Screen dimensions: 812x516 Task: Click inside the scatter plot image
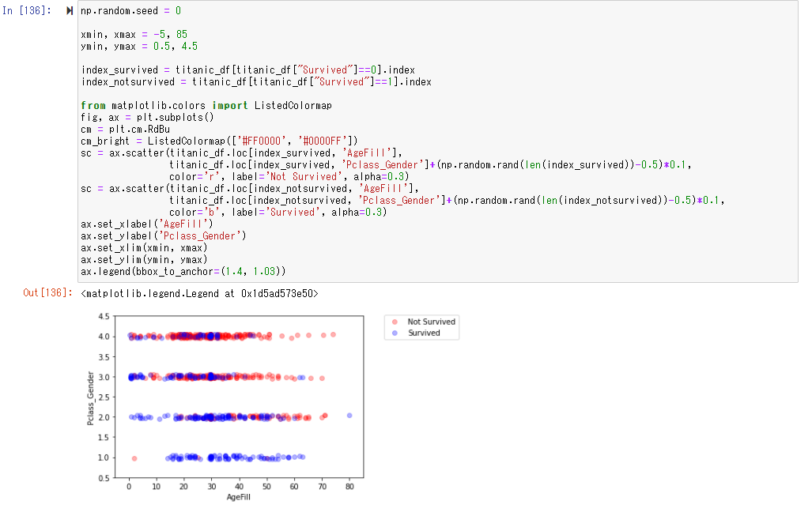(x=240, y=397)
